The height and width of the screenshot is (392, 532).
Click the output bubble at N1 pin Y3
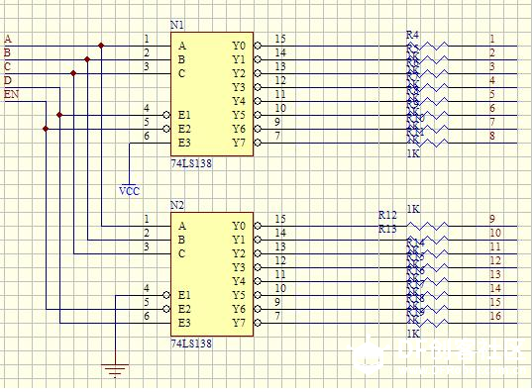[258, 87]
